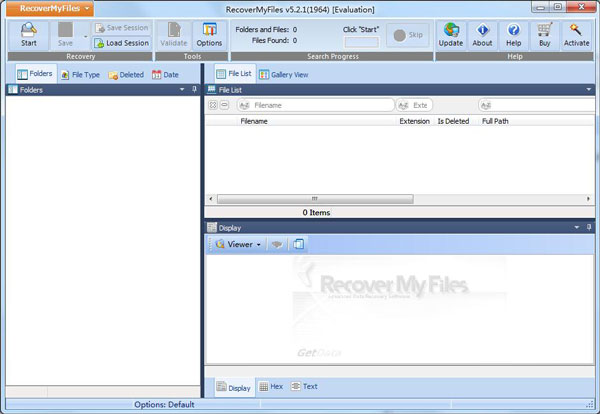
Task: Click the File List horizontal scrollbar thumb
Action: [315, 199]
